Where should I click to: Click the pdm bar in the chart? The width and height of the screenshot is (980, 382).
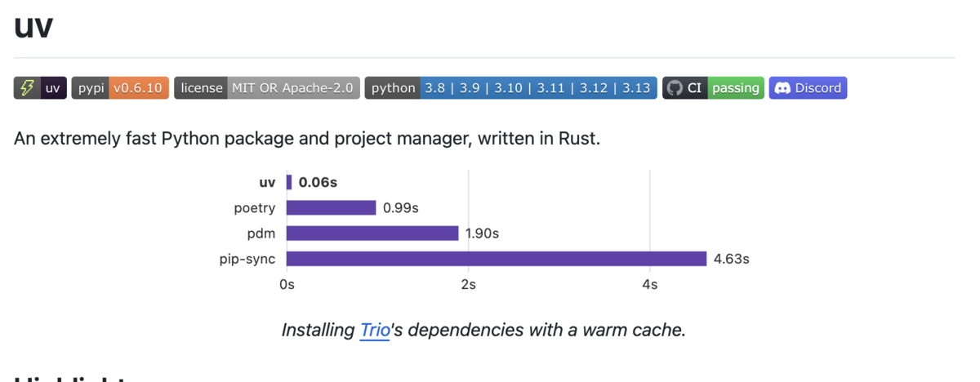tap(372, 233)
